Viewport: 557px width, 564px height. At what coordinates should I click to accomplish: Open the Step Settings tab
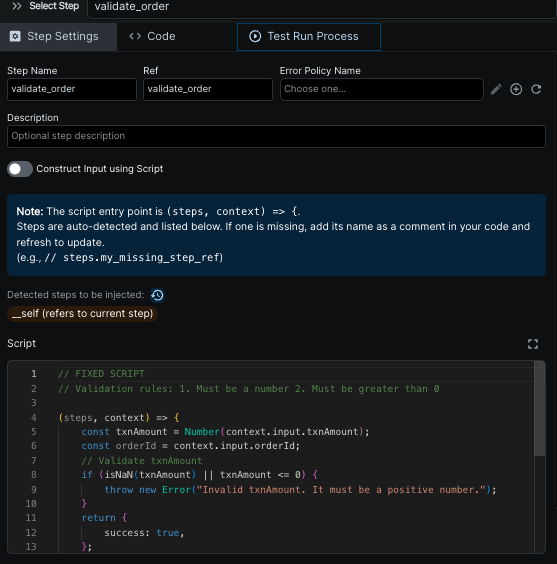tap(58, 37)
